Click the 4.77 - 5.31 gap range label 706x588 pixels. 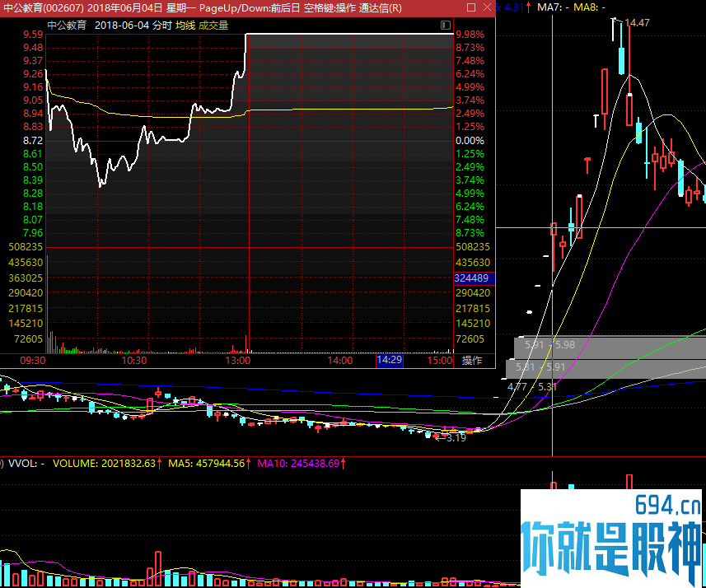tap(532, 386)
